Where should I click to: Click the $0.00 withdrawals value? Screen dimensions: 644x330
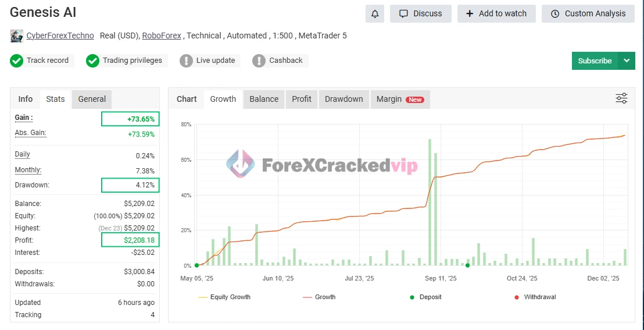[146, 284]
